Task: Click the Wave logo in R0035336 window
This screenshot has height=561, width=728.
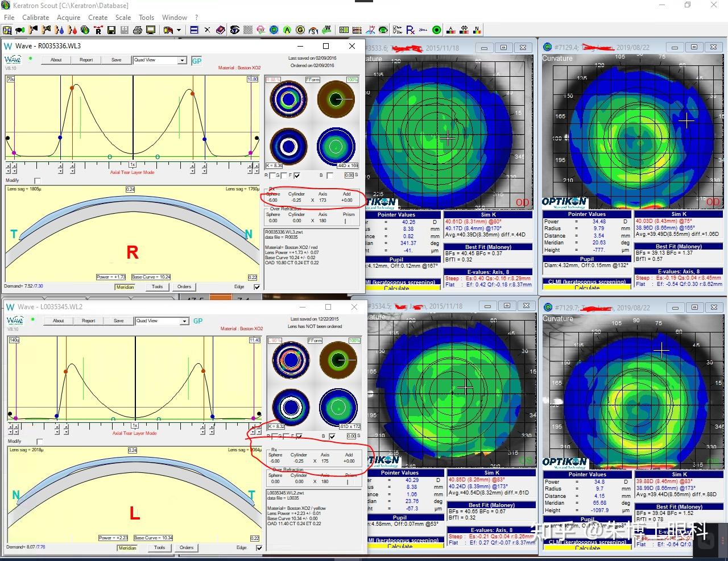Action: 13,60
